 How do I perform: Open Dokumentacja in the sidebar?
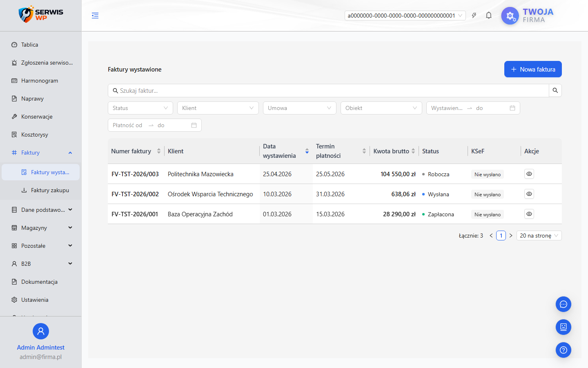(41, 282)
